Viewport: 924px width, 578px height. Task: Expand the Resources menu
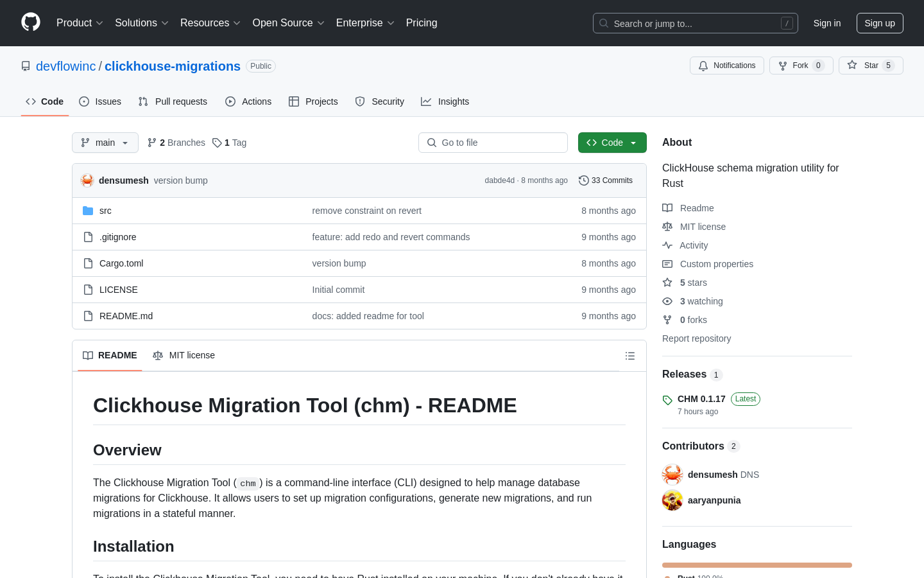tap(210, 23)
